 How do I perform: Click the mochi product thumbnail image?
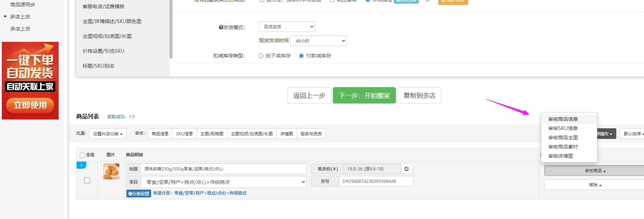[x=111, y=172]
